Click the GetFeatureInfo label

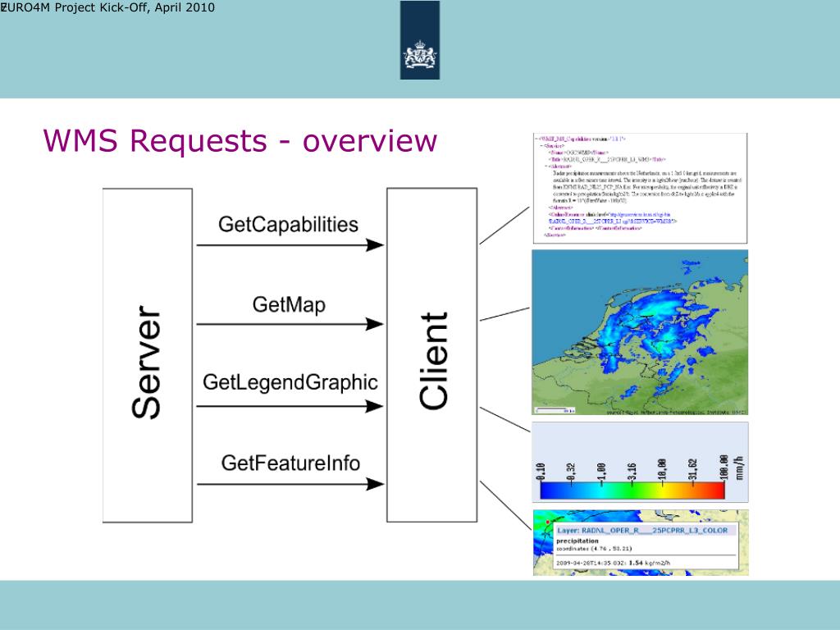(290, 463)
